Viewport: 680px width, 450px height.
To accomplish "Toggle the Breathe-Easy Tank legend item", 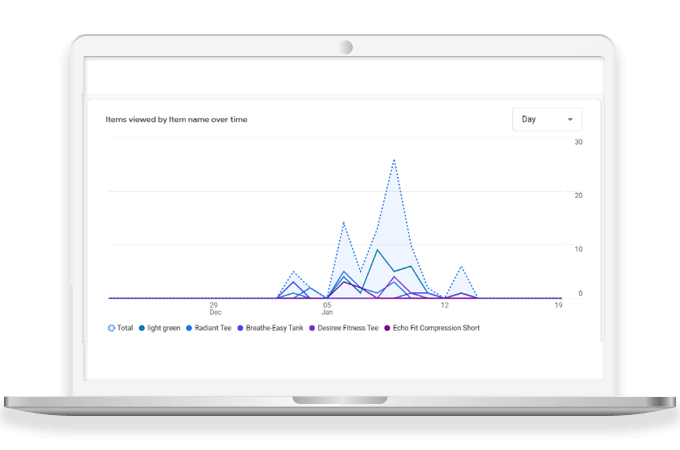I will click(270, 328).
